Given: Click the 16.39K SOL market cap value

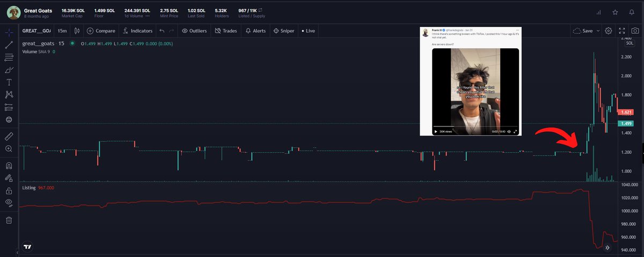Looking at the screenshot, I should [74, 10].
